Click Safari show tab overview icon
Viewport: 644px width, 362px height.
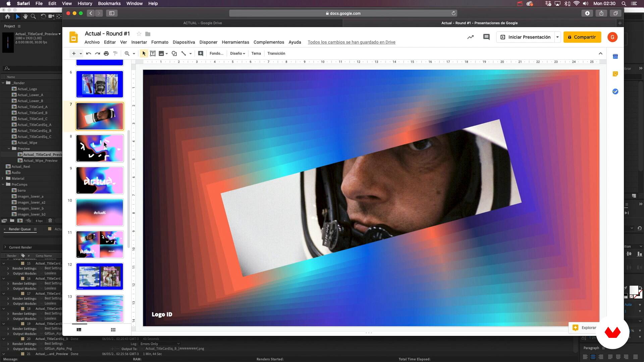(615, 13)
